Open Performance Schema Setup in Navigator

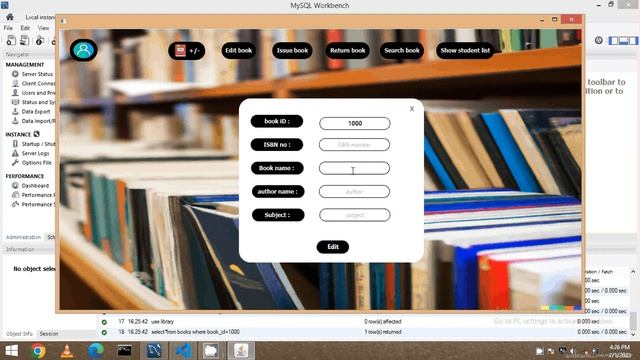coord(33,204)
